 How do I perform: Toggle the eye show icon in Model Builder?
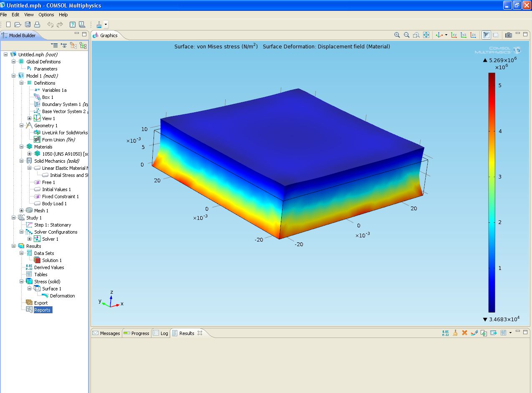click(x=64, y=45)
